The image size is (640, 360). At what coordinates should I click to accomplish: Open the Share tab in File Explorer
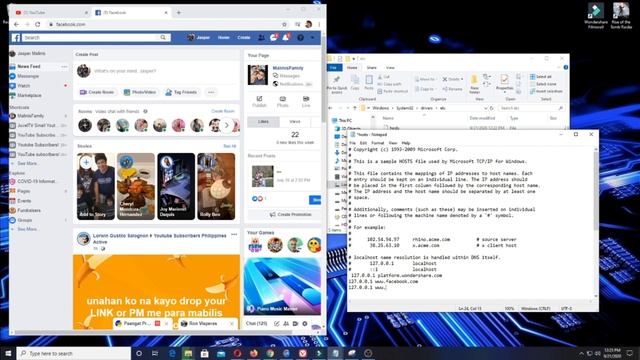pos(371,67)
